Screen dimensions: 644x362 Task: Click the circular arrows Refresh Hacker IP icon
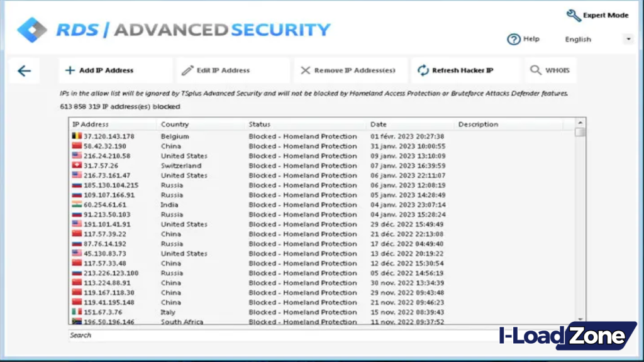422,69
